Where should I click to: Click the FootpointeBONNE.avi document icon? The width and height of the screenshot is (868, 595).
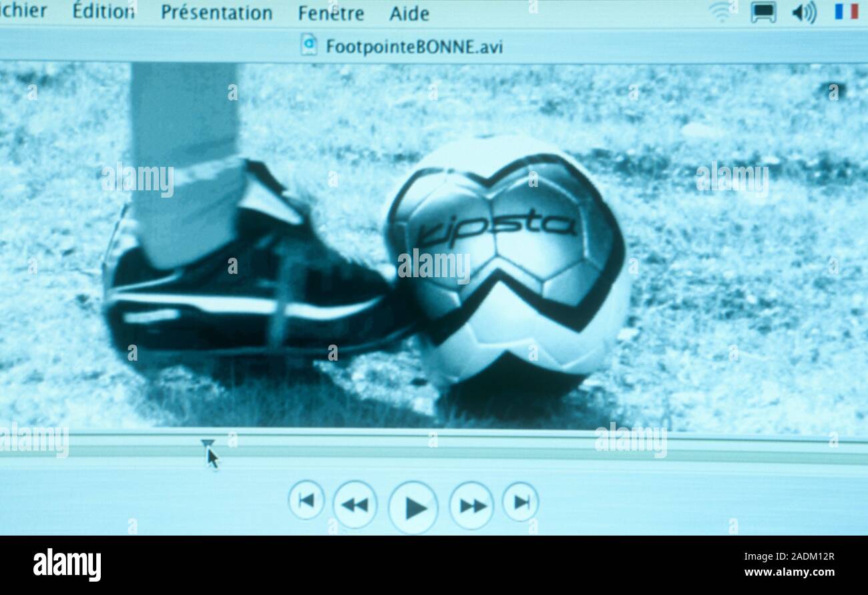click(308, 45)
